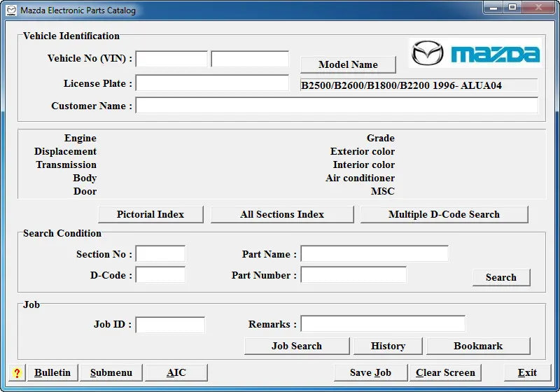Click the Customer Name field

click(x=337, y=106)
